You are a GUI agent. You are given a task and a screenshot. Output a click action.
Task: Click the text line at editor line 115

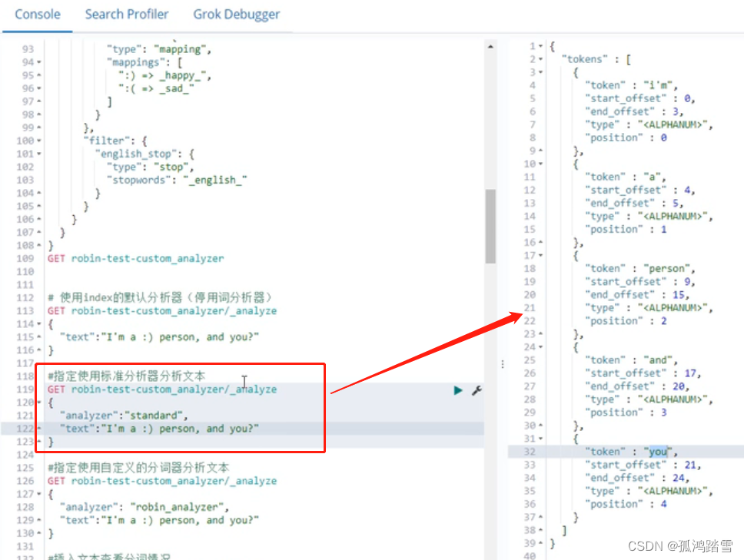coord(159,337)
